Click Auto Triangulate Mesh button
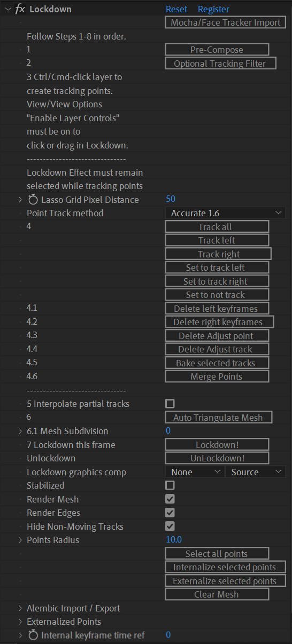Image resolution: width=292 pixels, height=644 pixels. pyautogui.click(x=219, y=418)
